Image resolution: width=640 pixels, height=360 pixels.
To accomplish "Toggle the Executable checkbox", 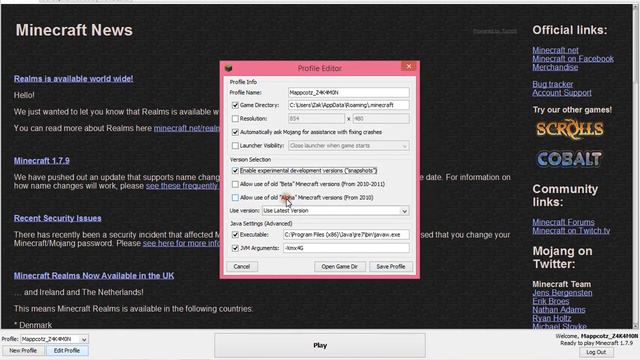I will [x=235, y=235].
